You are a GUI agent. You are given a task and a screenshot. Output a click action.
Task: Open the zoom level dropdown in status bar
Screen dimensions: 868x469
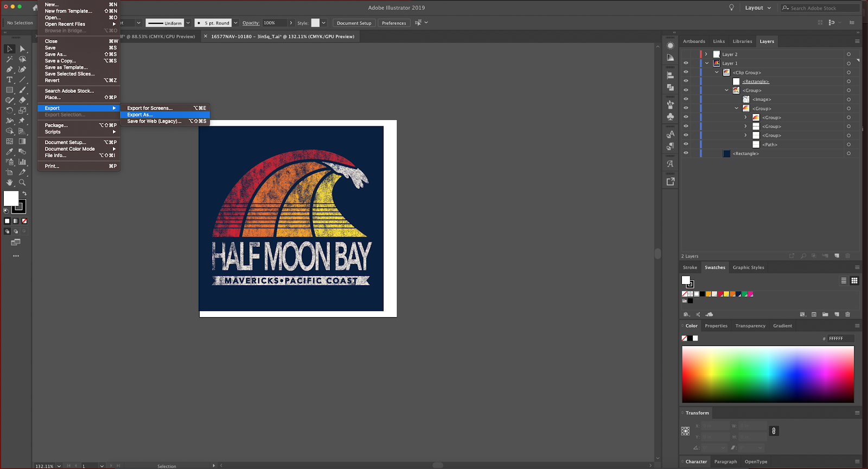59,466
